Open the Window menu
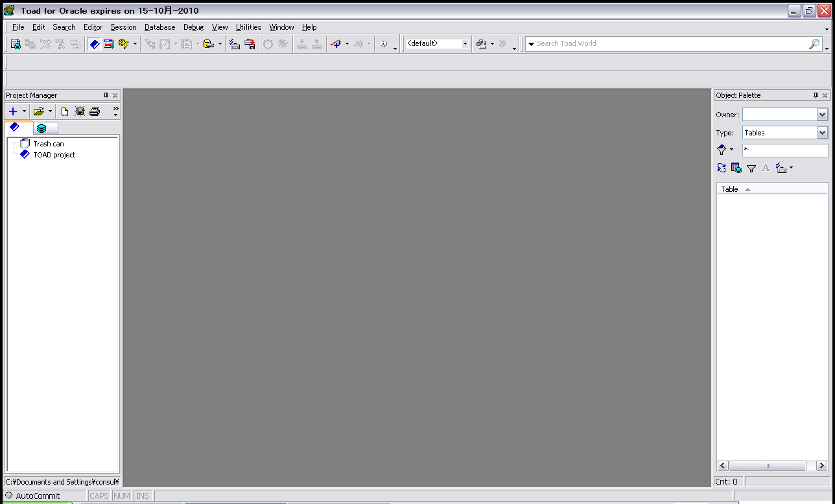 coord(281,27)
